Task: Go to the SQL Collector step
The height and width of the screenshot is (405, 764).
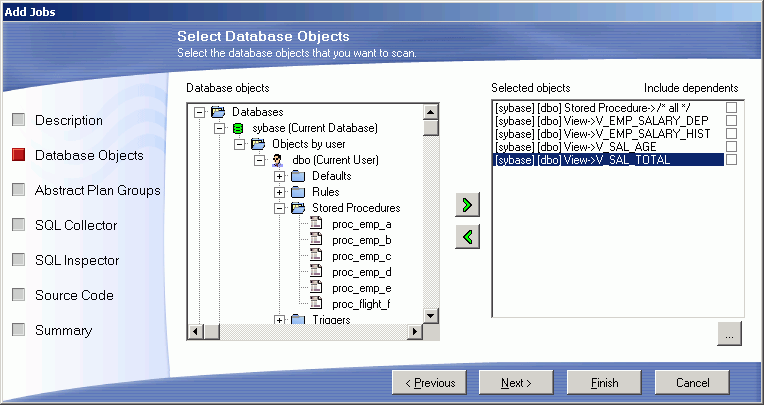Action: (76, 225)
